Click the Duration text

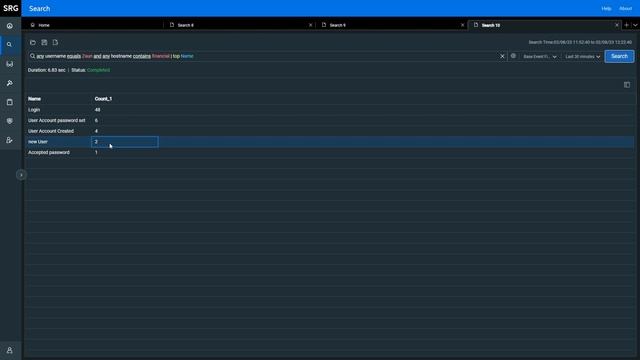coord(47,70)
